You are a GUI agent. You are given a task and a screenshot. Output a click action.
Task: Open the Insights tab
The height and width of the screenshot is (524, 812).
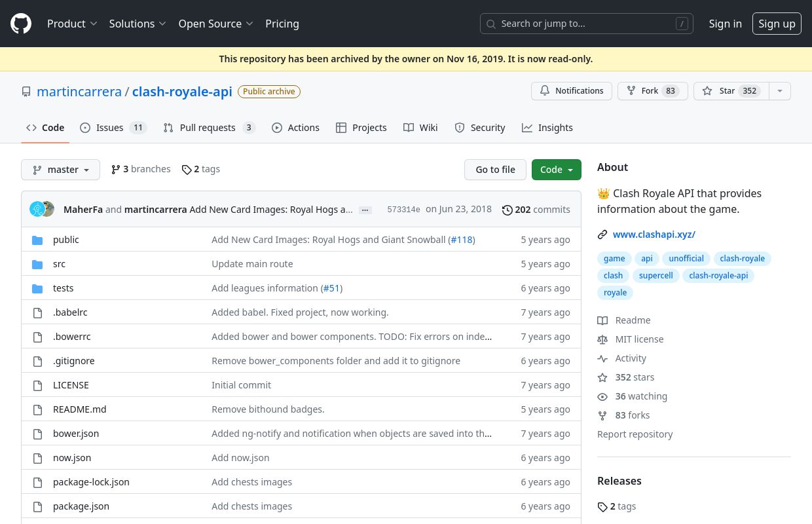(547, 128)
